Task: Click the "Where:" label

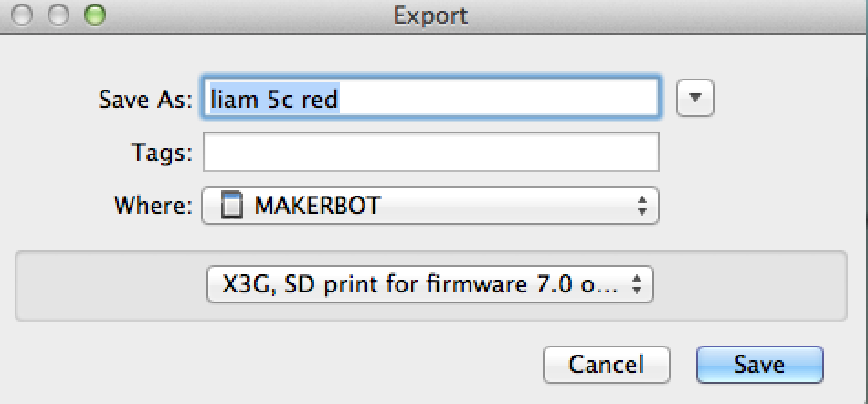Action: tap(153, 206)
